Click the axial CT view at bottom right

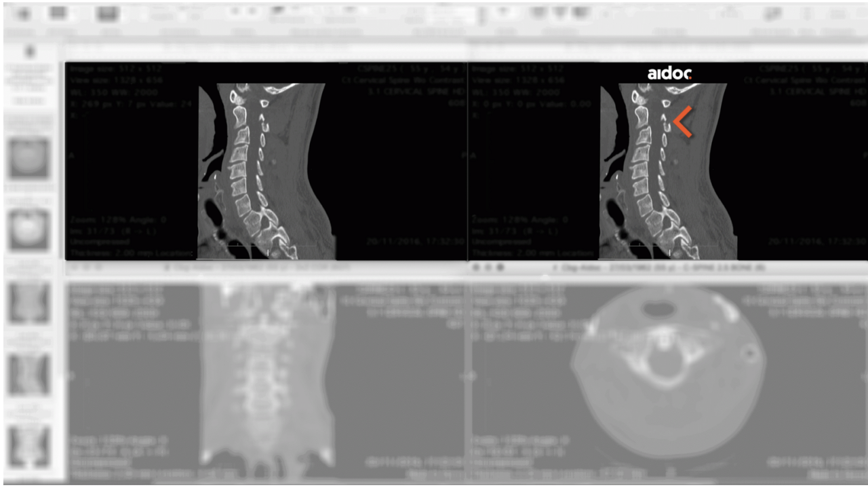pos(668,373)
